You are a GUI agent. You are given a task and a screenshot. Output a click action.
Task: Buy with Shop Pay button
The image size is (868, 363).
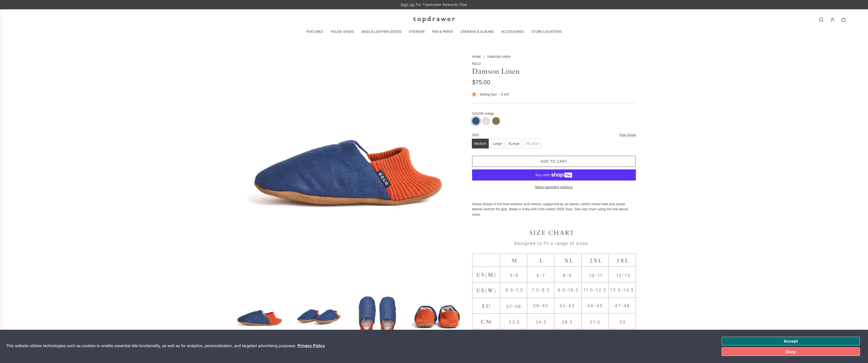point(554,175)
